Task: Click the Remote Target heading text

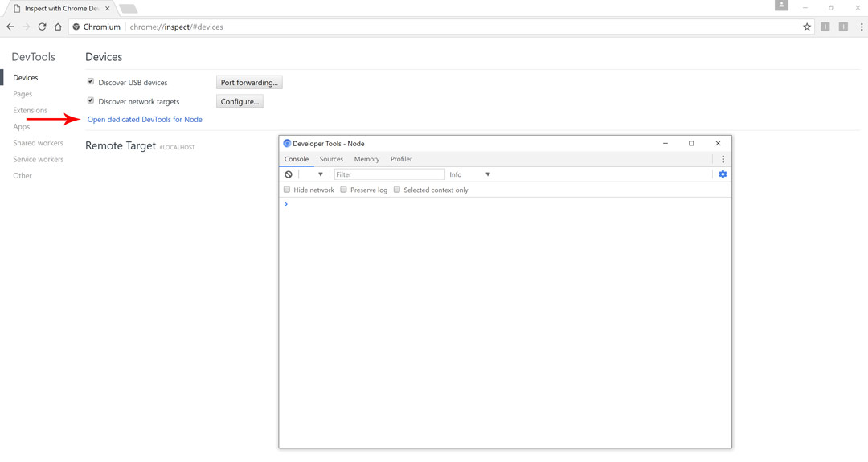Action: 121,145
